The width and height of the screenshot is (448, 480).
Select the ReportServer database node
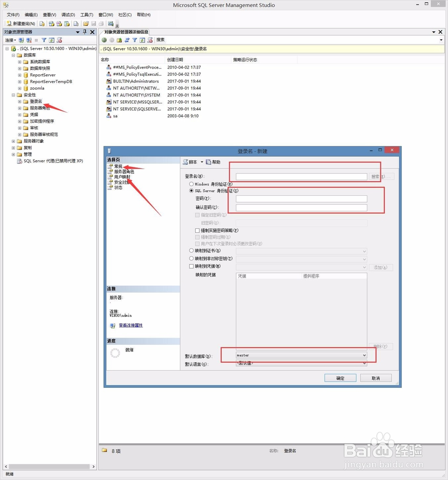pos(43,75)
